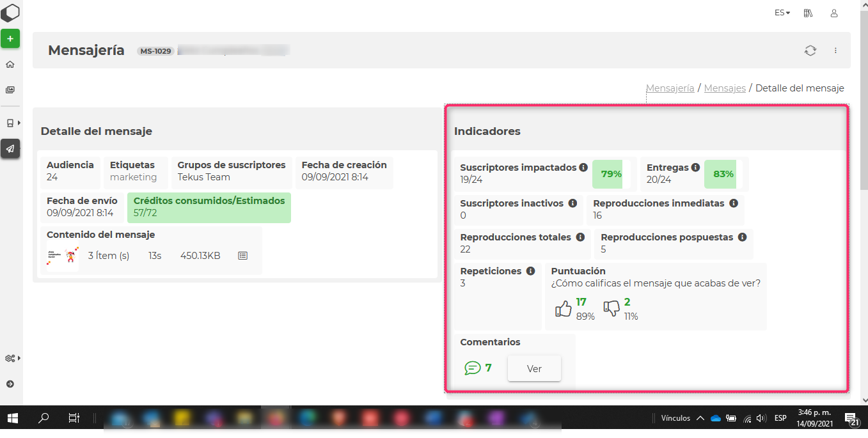Go to Mensajes breadcrumb link
The image size is (868, 438).
pyautogui.click(x=724, y=88)
